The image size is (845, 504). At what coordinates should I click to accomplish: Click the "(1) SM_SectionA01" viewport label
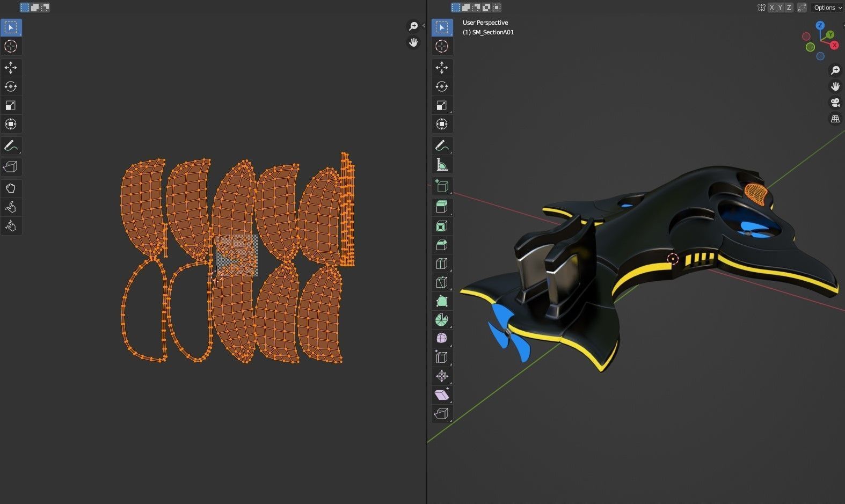489,32
